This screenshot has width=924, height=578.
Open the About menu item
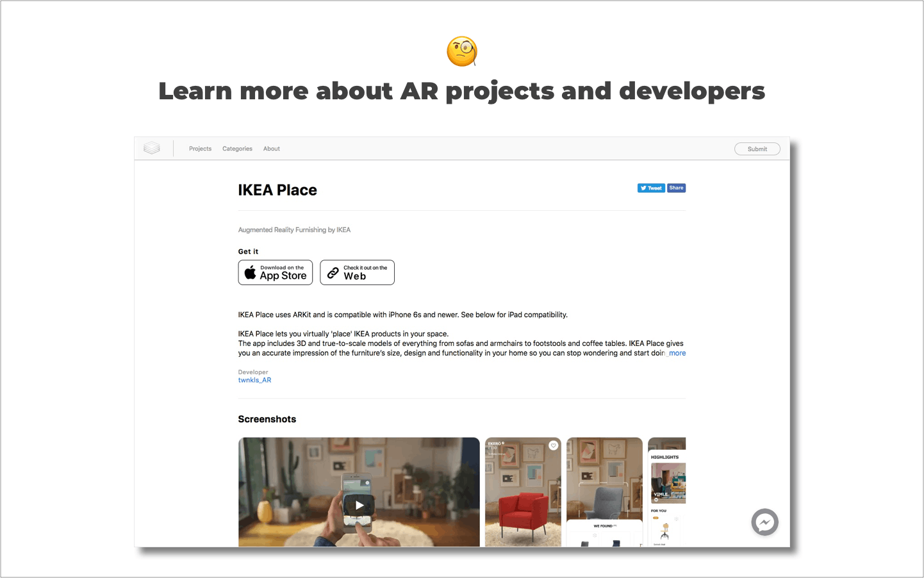pos(272,149)
